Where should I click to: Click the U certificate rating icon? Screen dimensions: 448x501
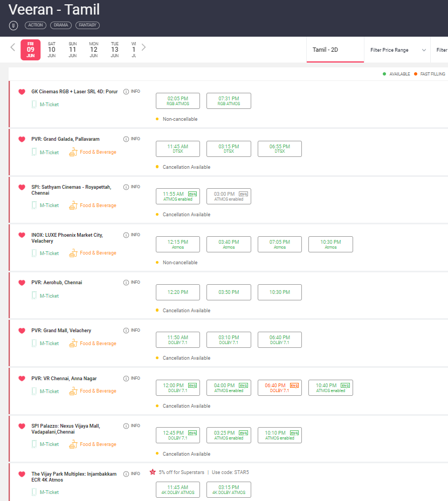[x=13, y=25]
